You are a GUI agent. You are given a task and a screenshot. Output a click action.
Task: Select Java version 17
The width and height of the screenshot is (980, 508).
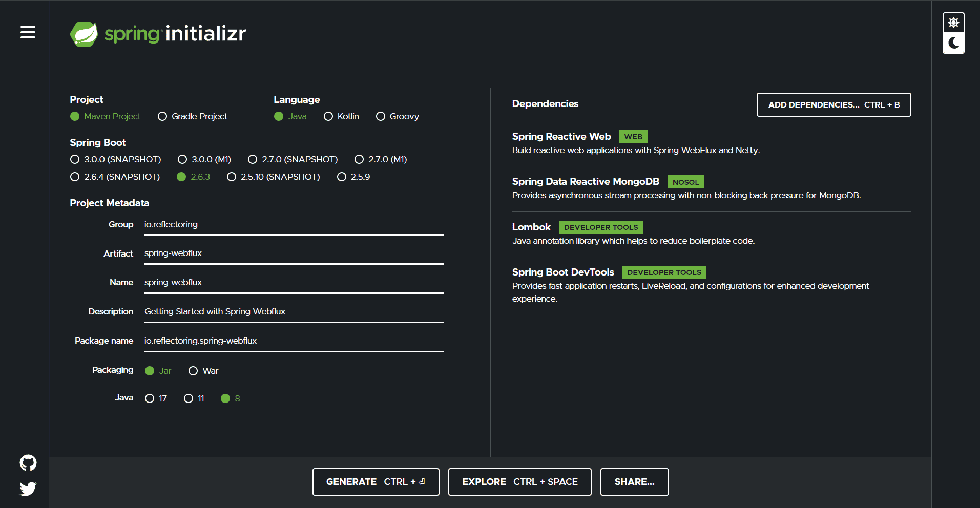tap(150, 398)
